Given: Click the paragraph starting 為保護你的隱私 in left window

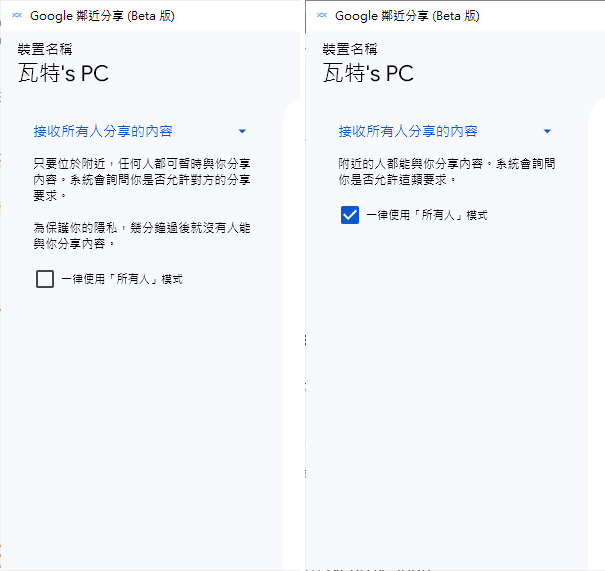Looking at the screenshot, I should pyautogui.click(x=142, y=235).
